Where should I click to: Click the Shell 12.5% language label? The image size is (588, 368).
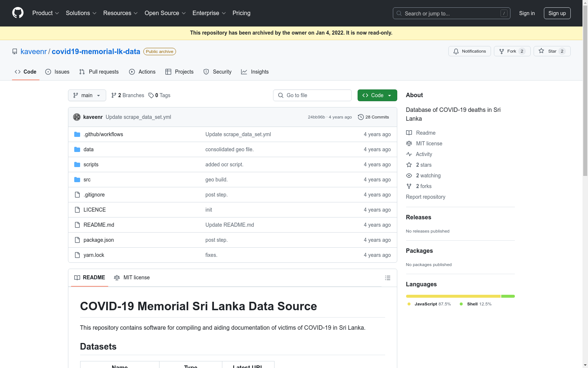pos(476,304)
